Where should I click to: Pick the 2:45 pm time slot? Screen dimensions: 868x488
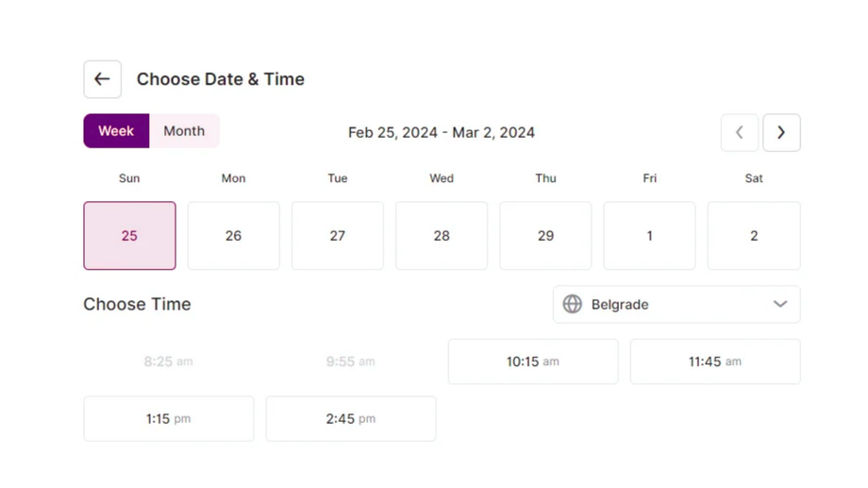[351, 419]
